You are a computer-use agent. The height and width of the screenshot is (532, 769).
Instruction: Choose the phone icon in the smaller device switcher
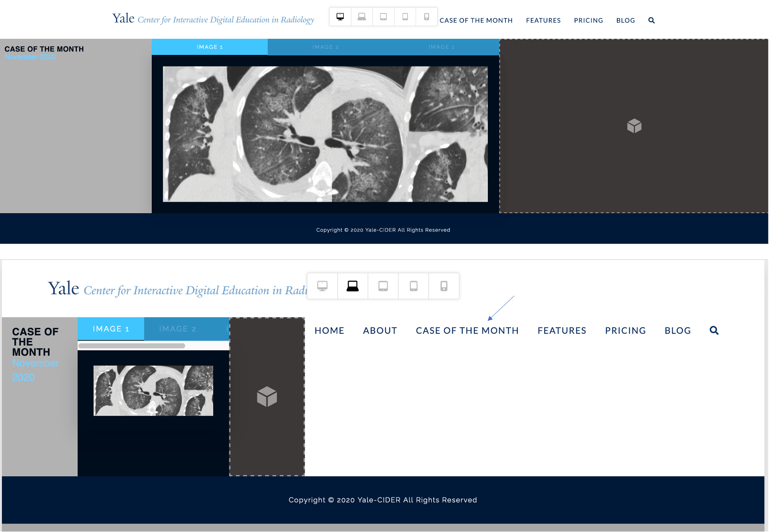426,17
